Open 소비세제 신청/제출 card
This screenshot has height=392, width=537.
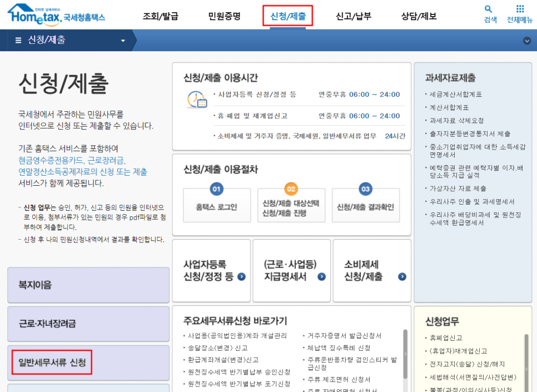(x=372, y=271)
